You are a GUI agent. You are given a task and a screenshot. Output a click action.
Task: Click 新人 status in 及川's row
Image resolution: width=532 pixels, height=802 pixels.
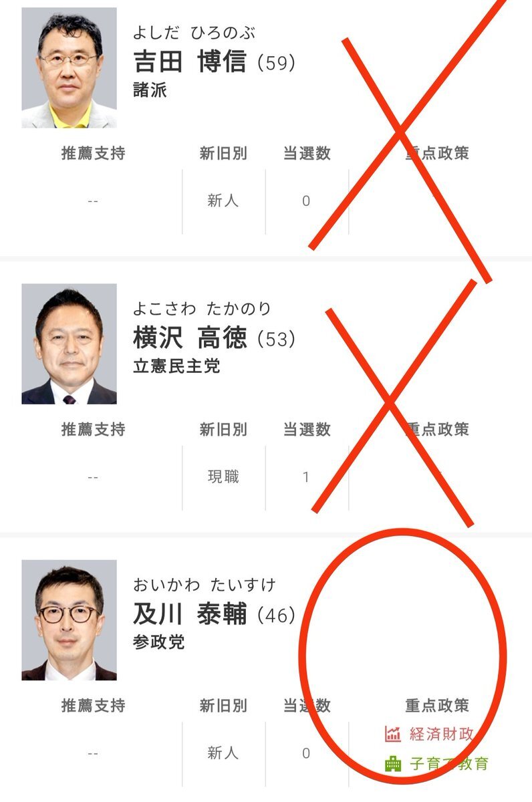[223, 753]
